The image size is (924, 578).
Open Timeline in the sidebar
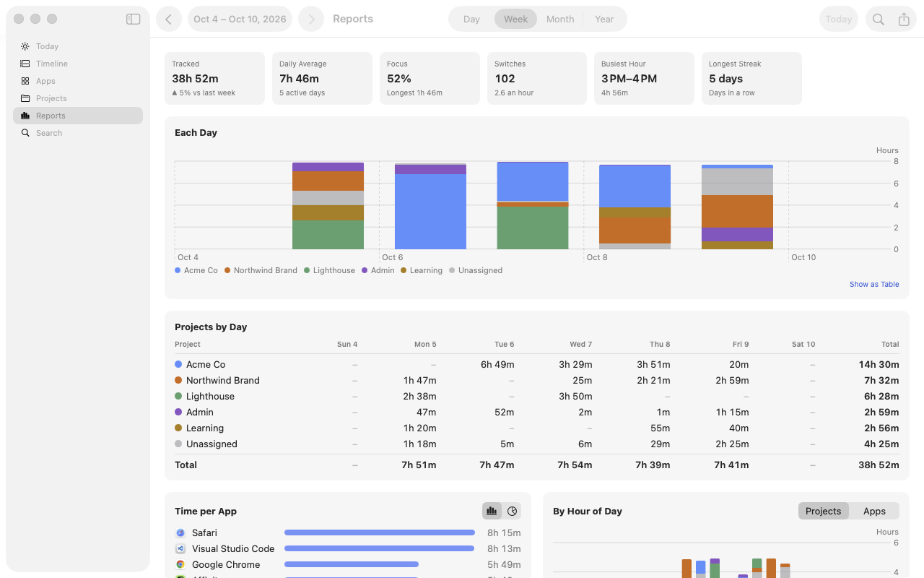click(x=78, y=64)
